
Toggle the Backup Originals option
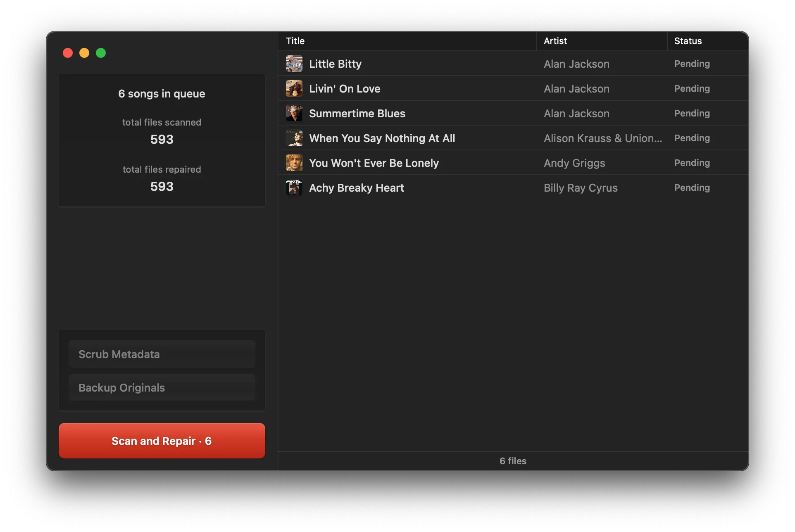point(162,387)
